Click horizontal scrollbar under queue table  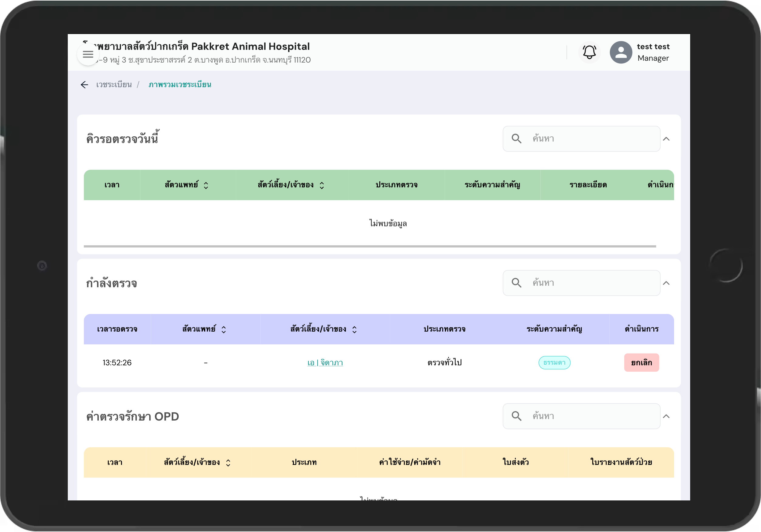point(370,246)
